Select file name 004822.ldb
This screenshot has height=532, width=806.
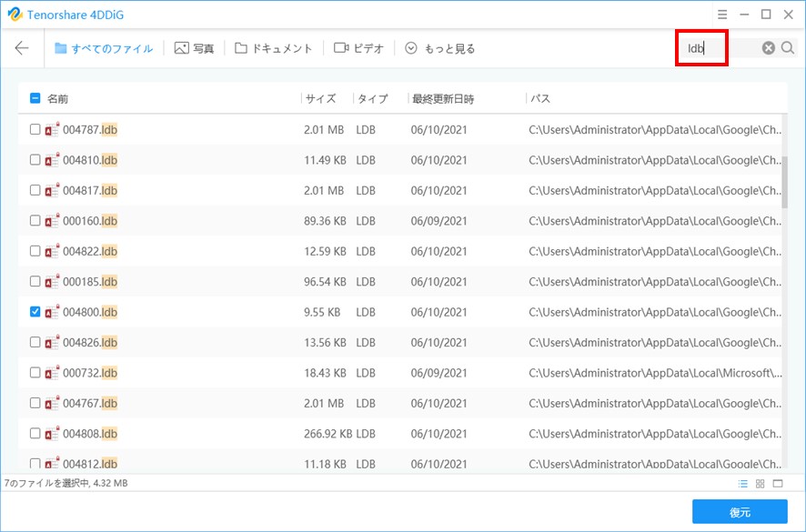[x=90, y=251]
